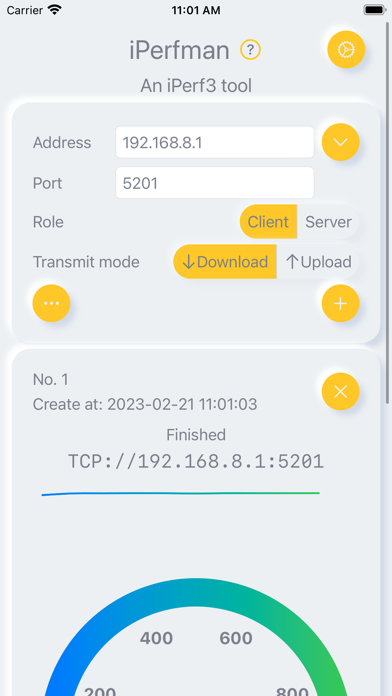
Task: Tap the battery status bar icon
Action: [375, 10]
